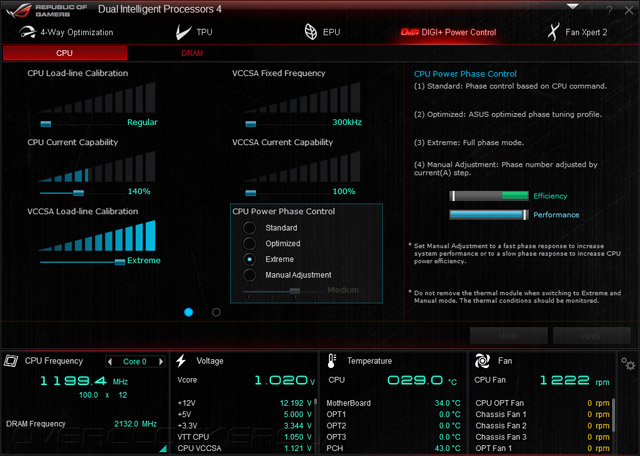Click the Fan panel fan icon
Image resolution: width=640 pixels, height=456 pixels.
tap(482, 361)
